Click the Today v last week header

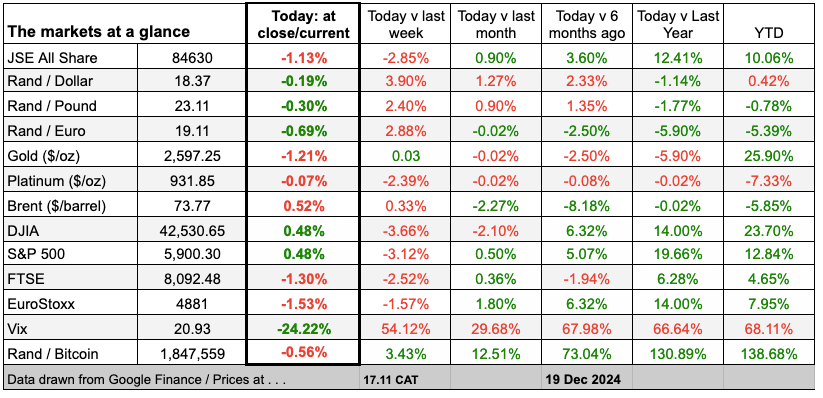pos(406,24)
